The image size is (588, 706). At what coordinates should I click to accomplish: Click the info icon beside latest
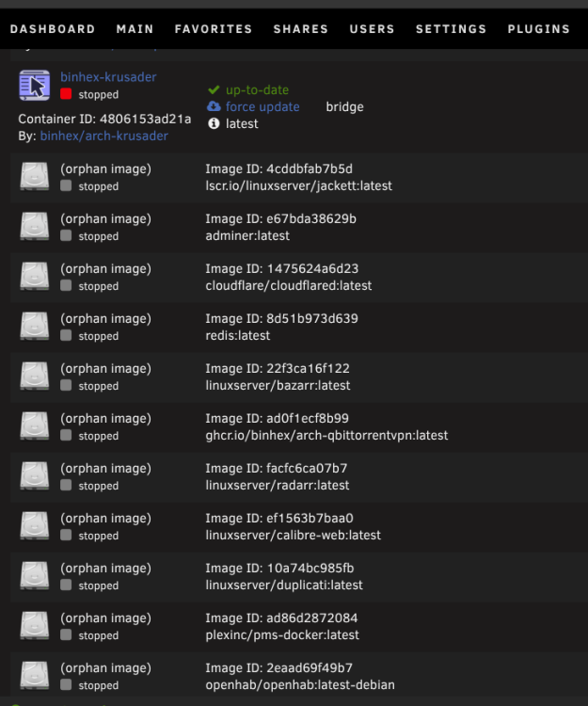coord(214,123)
